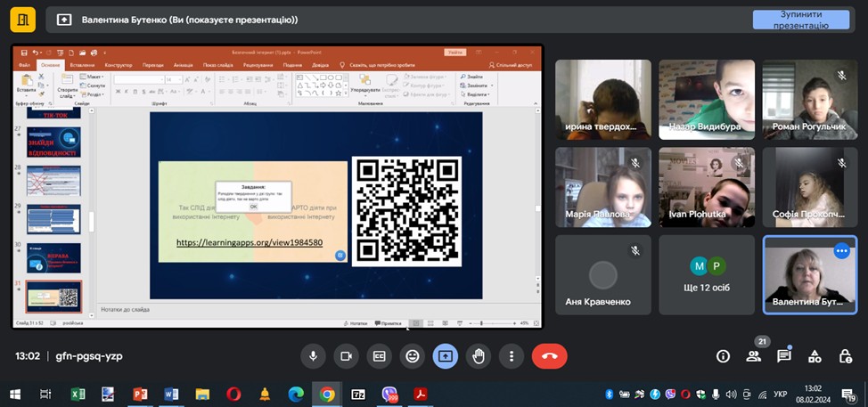Click the Примітки comments button in status bar

(x=388, y=323)
